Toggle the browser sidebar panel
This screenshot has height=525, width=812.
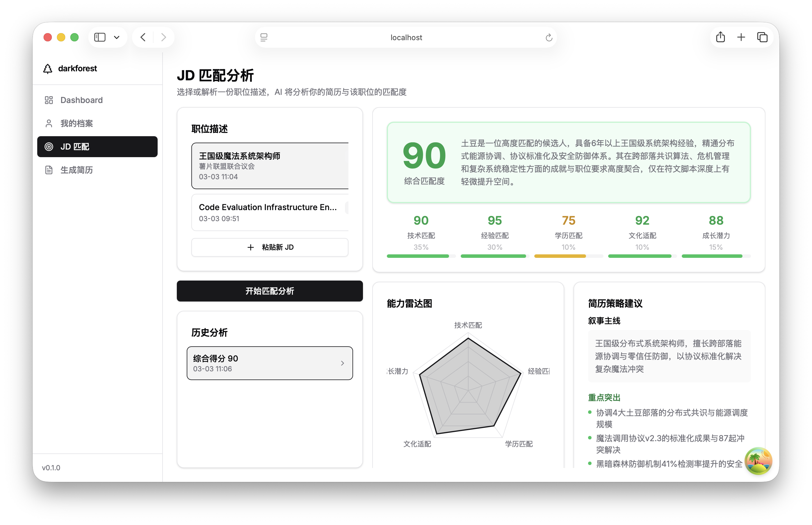tap(99, 37)
